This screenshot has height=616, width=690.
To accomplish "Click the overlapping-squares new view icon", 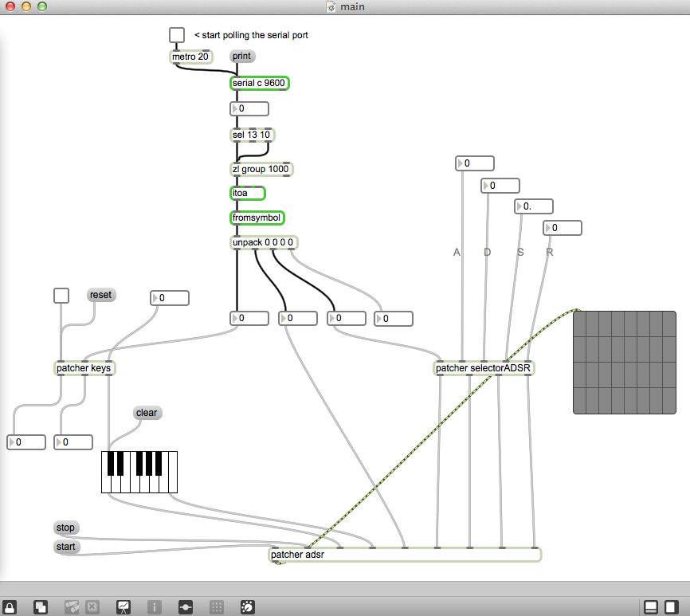I will click(41, 607).
